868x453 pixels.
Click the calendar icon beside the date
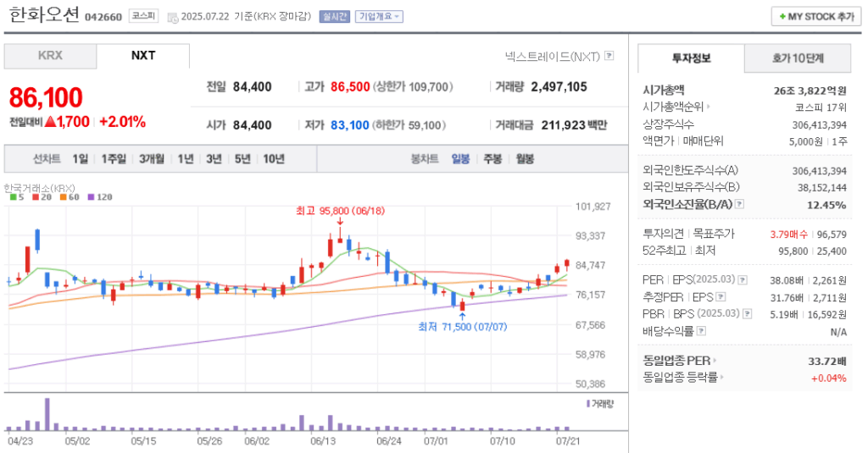[x=173, y=17]
